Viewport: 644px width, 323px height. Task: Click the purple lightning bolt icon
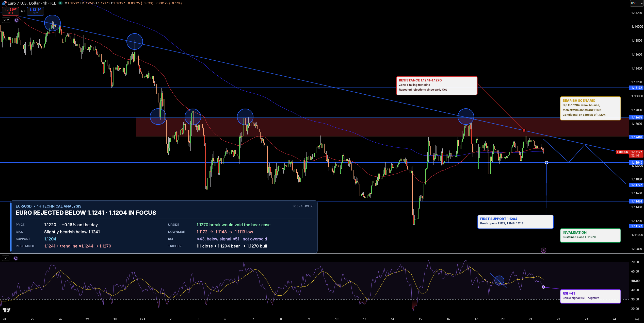point(543,250)
